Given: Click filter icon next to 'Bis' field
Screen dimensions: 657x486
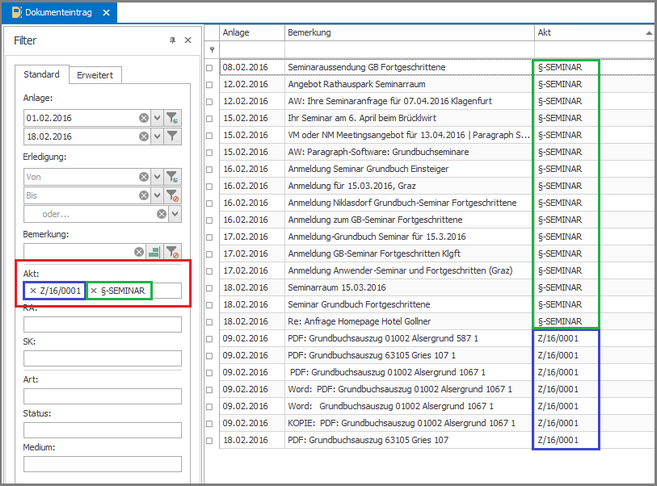Looking at the screenshot, I should pyautogui.click(x=173, y=195).
